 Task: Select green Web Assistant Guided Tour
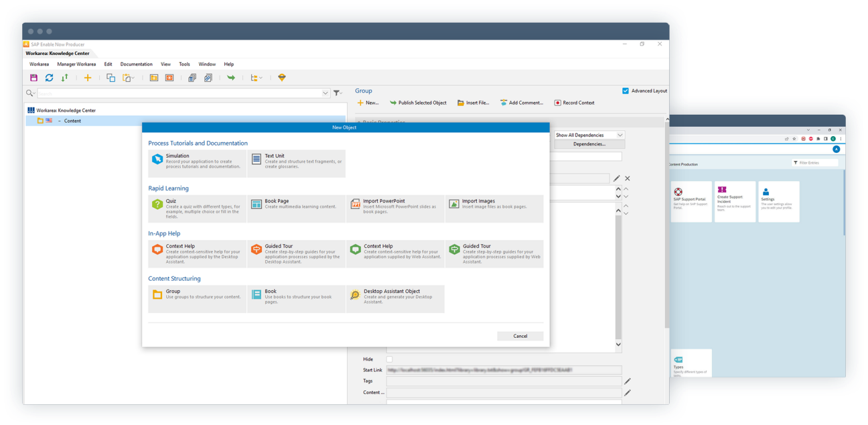coord(494,254)
